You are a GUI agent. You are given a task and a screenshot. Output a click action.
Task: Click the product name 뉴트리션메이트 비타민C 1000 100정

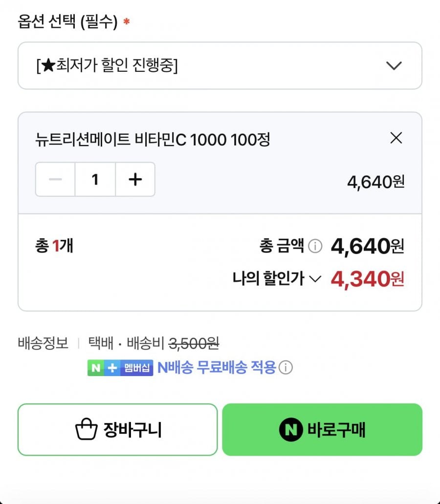click(x=153, y=140)
